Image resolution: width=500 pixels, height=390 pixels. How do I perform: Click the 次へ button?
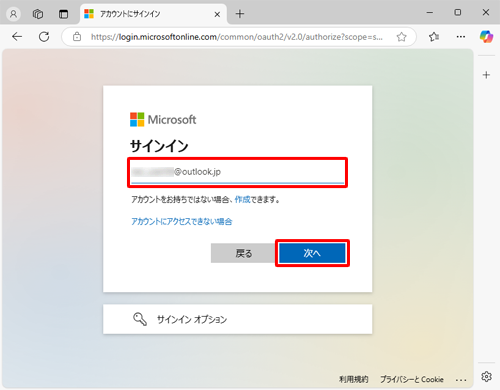pyautogui.click(x=312, y=253)
